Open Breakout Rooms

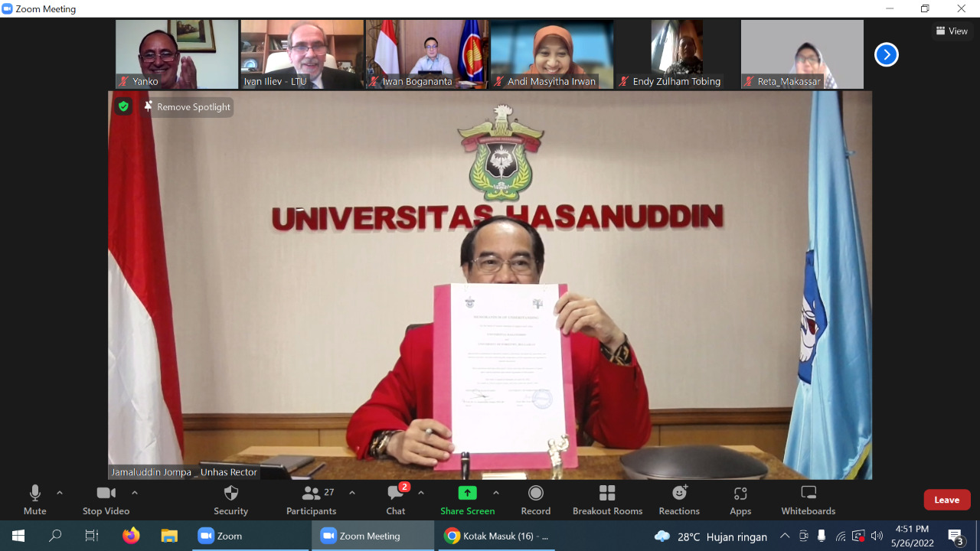tap(607, 499)
